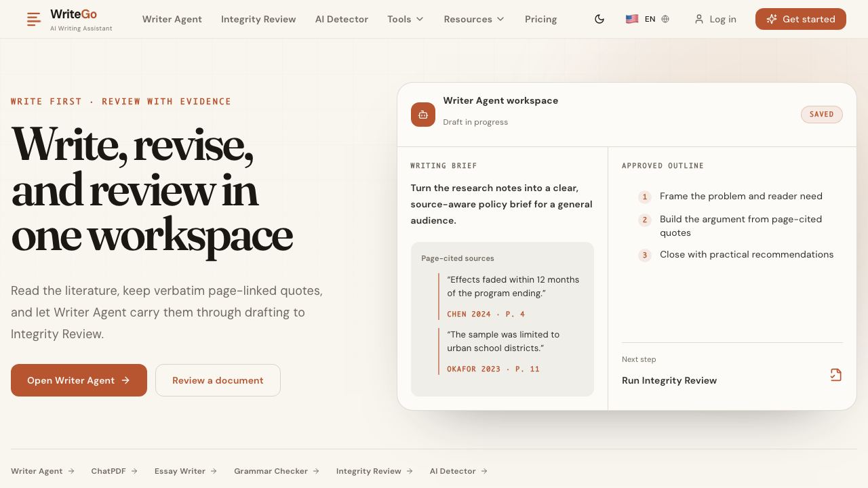Open the Resources menu label
868x488 pixels.
pyautogui.click(x=468, y=19)
